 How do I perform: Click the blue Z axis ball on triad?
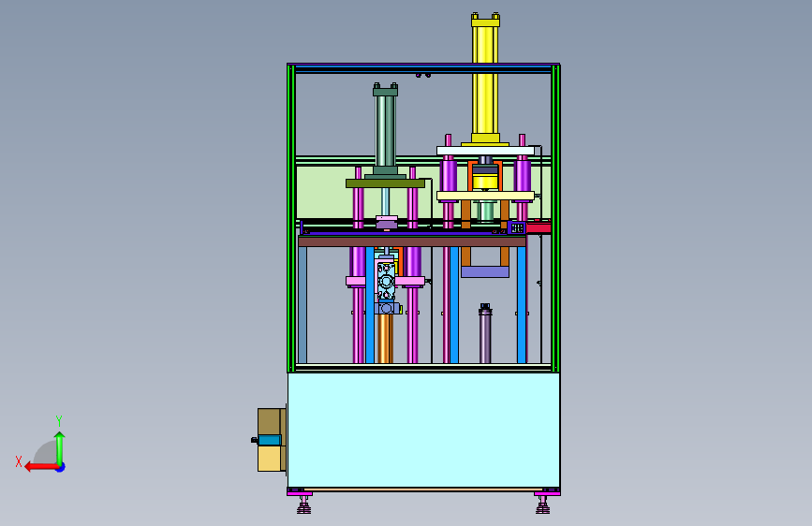[61, 468]
